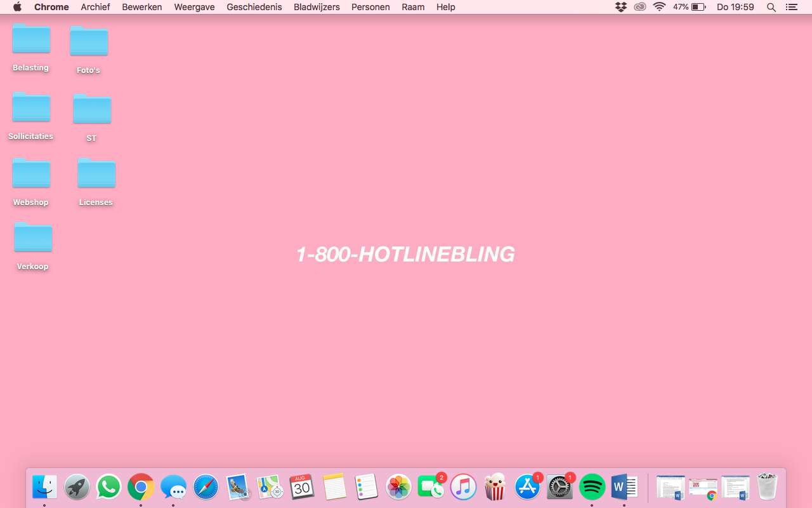The height and width of the screenshot is (508, 812).
Task: Open the Chrome application menu
Action: [51, 7]
